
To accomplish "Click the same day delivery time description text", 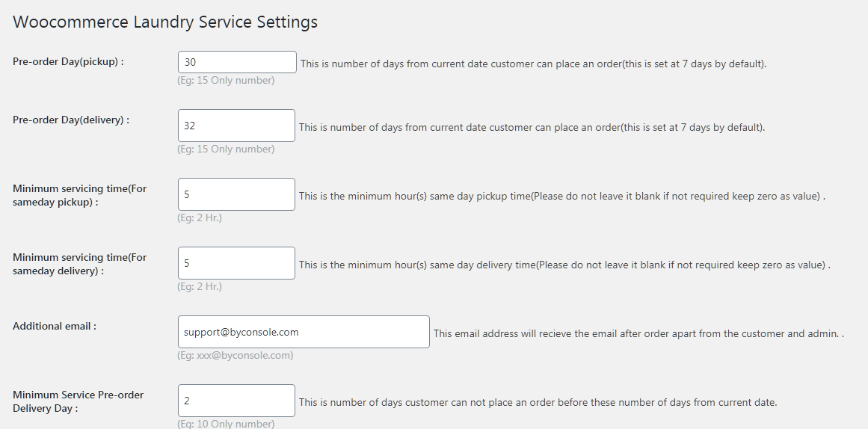I will click(564, 265).
